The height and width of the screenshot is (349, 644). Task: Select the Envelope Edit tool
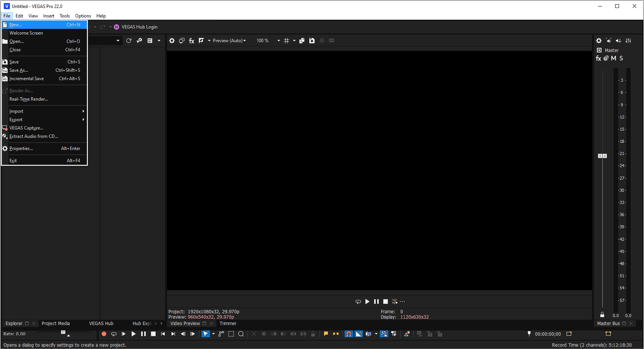(x=221, y=334)
